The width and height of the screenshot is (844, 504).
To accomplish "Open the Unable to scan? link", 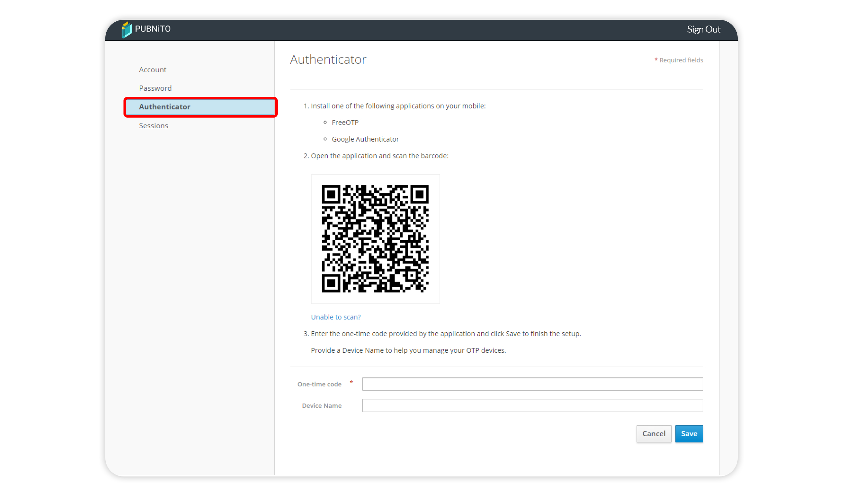I will 336,316.
